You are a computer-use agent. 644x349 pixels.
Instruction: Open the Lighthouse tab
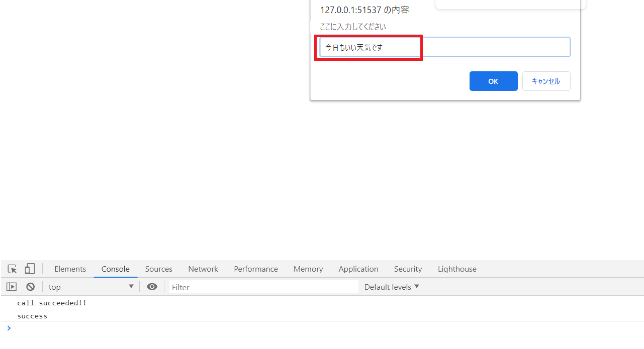point(456,269)
